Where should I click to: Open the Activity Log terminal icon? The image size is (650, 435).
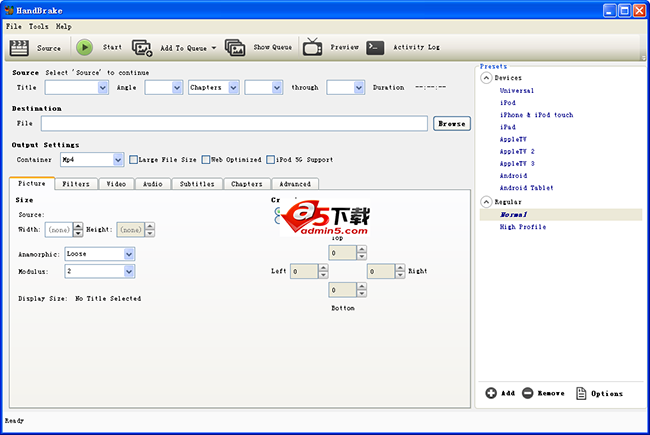click(375, 47)
